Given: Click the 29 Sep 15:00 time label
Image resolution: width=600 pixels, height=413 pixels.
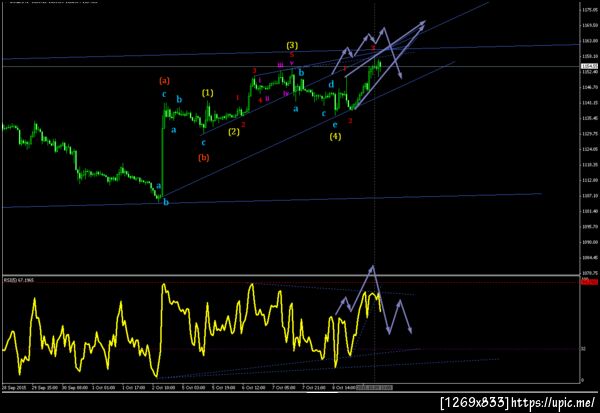Looking at the screenshot, I should [x=45, y=388].
